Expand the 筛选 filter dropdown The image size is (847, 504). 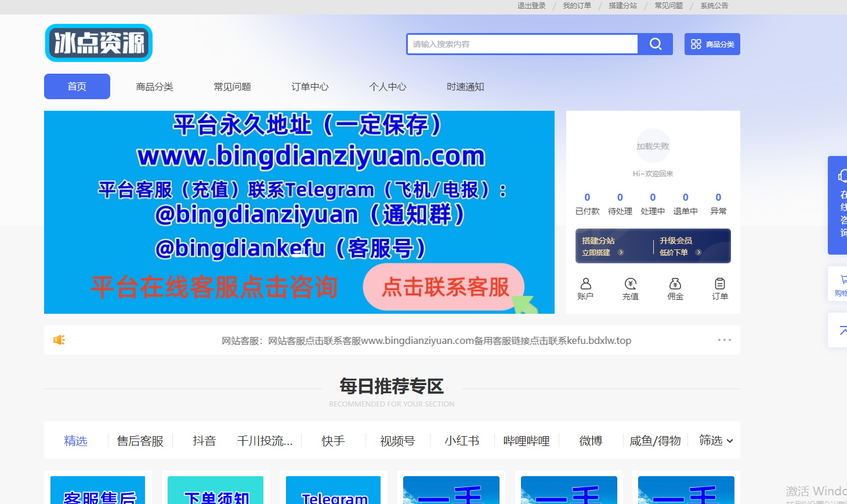pyautogui.click(x=716, y=440)
